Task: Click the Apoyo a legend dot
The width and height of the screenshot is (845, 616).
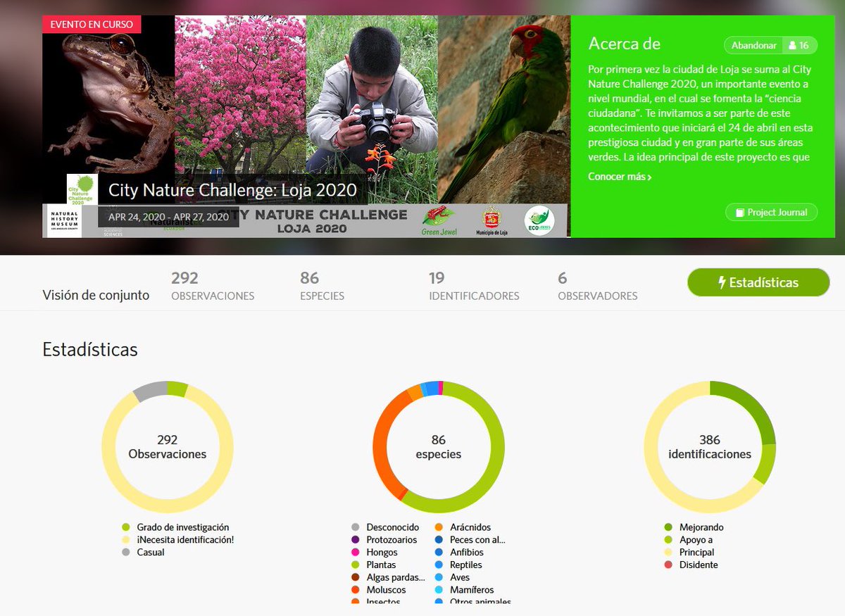Action: tap(668, 540)
